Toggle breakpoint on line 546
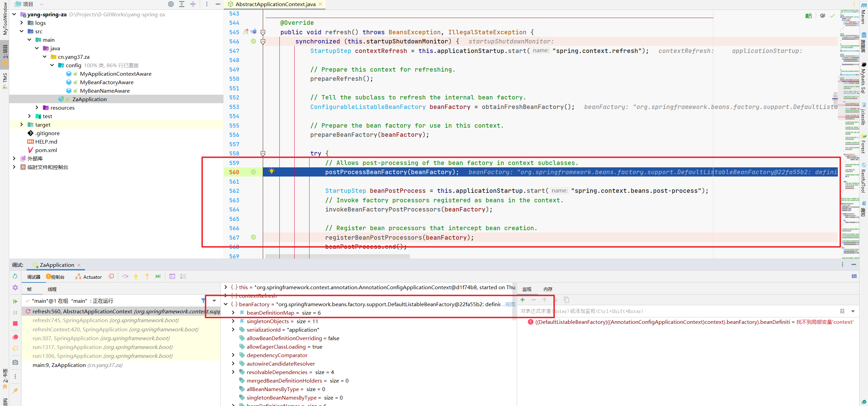Viewport: 868px width, 406px height. coord(253,41)
